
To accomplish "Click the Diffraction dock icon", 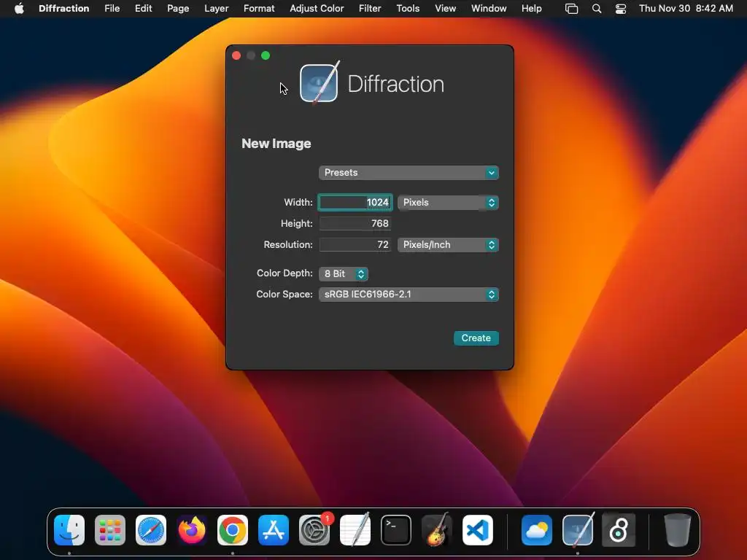I will (578, 529).
